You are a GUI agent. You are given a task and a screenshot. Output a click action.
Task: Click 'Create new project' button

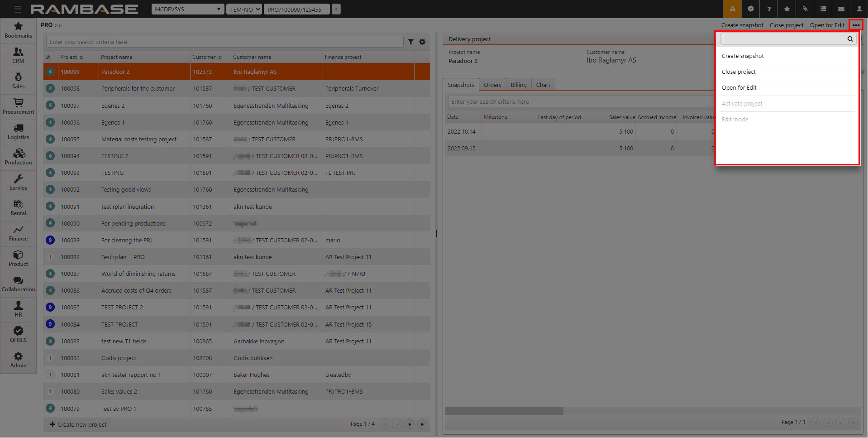[x=78, y=424]
